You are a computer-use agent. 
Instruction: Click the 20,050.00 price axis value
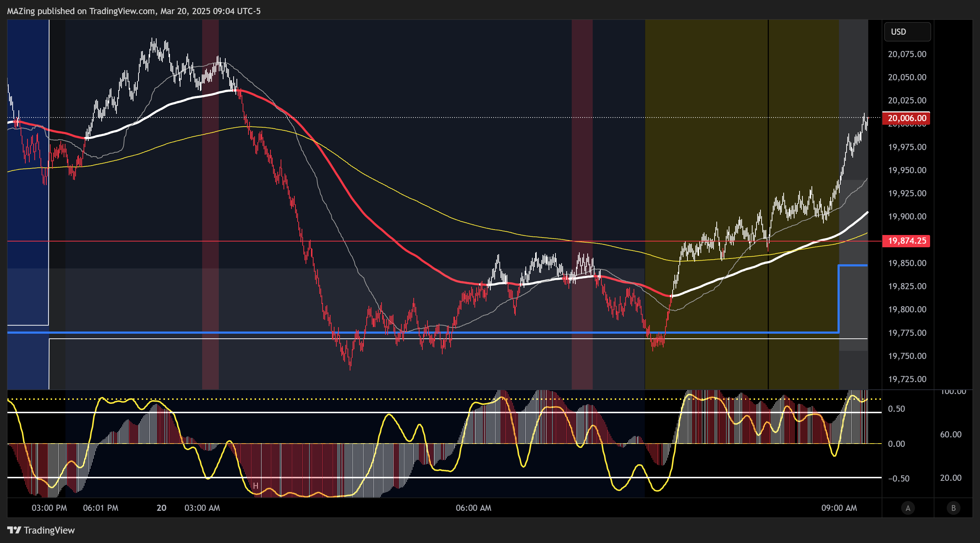tap(907, 77)
